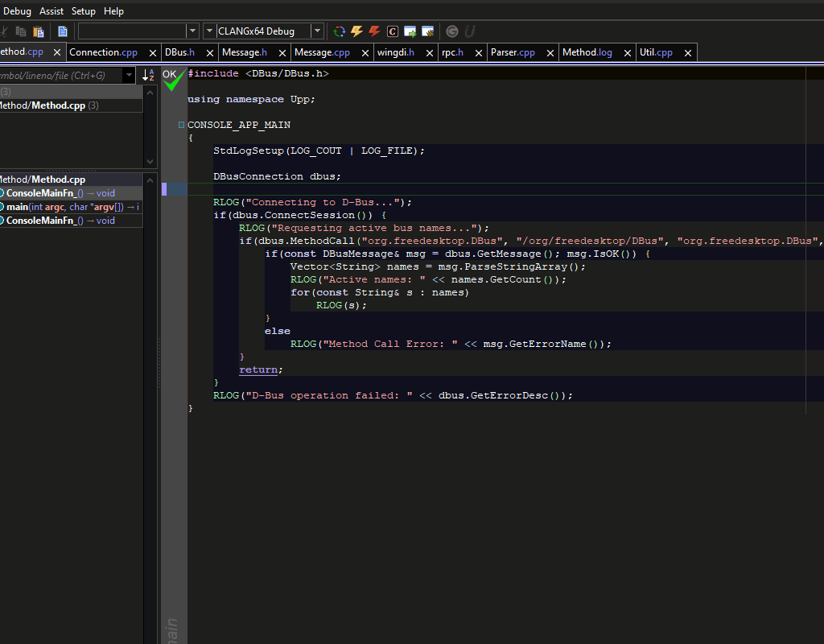The image size is (824, 644).
Task: Open the arrow dropdown left of CLANGx64 Debug
Action: 209,31
